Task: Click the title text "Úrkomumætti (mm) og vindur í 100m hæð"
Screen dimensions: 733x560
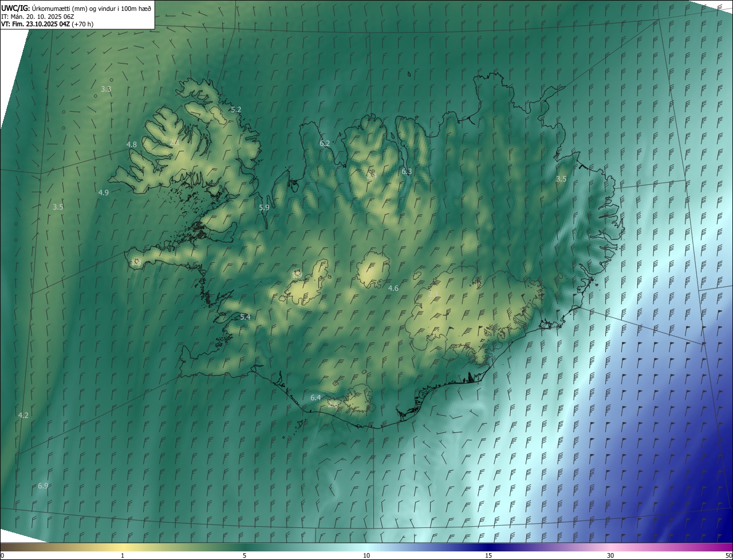Action: tap(91, 9)
